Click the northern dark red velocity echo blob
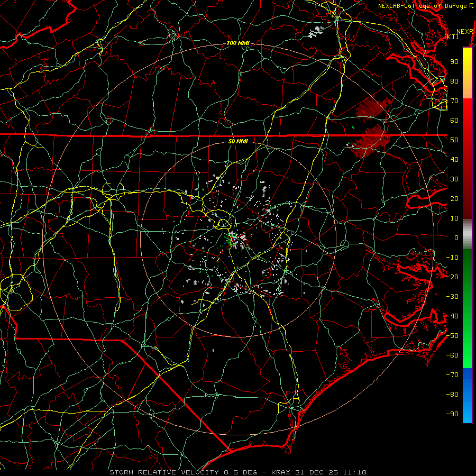 372,108
